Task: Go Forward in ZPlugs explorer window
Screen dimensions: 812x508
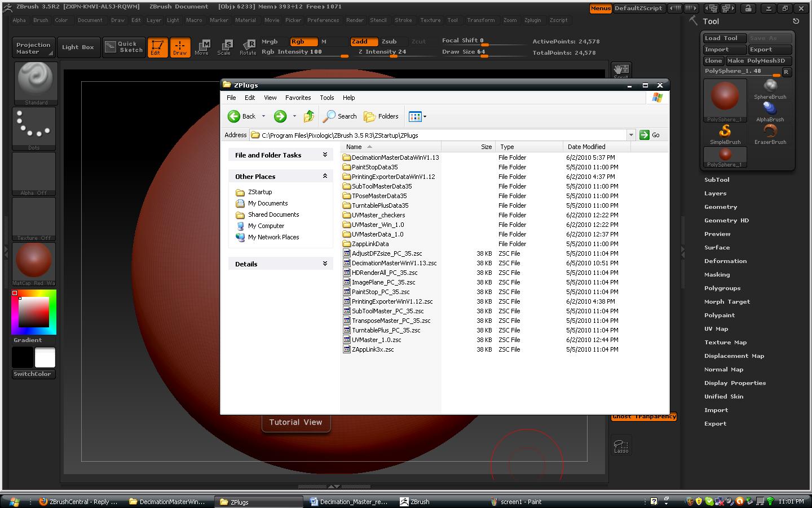Action: pyautogui.click(x=280, y=116)
